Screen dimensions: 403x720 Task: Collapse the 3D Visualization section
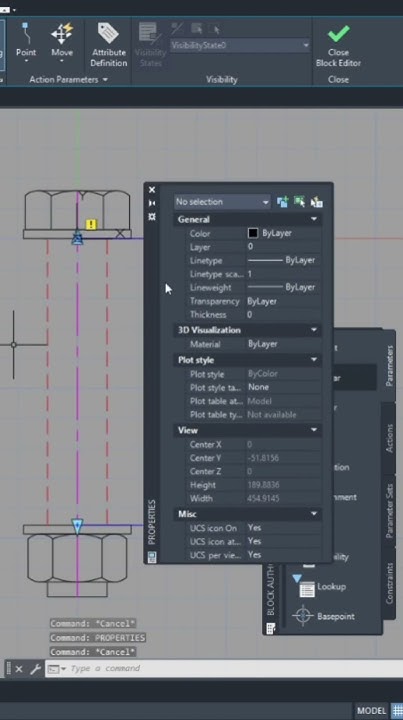click(x=314, y=330)
